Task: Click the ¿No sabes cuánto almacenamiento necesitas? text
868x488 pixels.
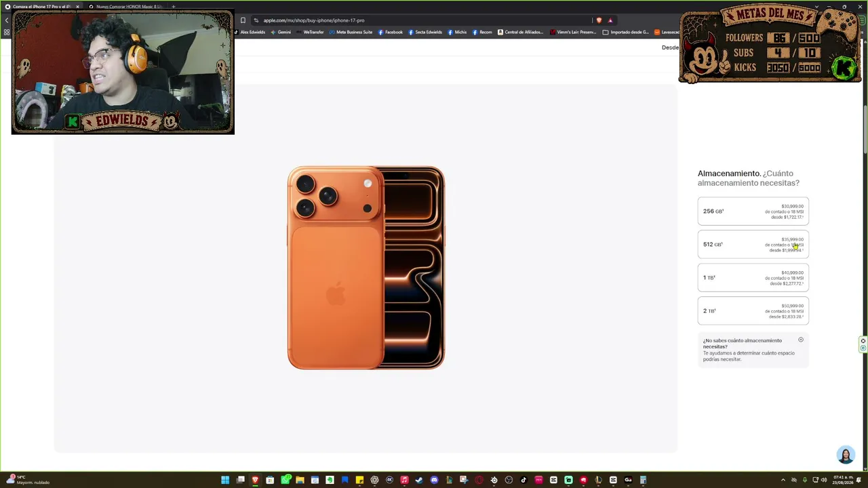Action: pos(743,344)
